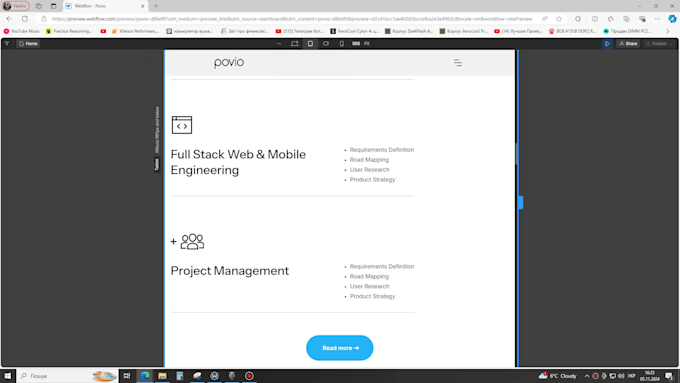Open the favorites list icon
Screen dimensions: 680x383
click(611, 19)
